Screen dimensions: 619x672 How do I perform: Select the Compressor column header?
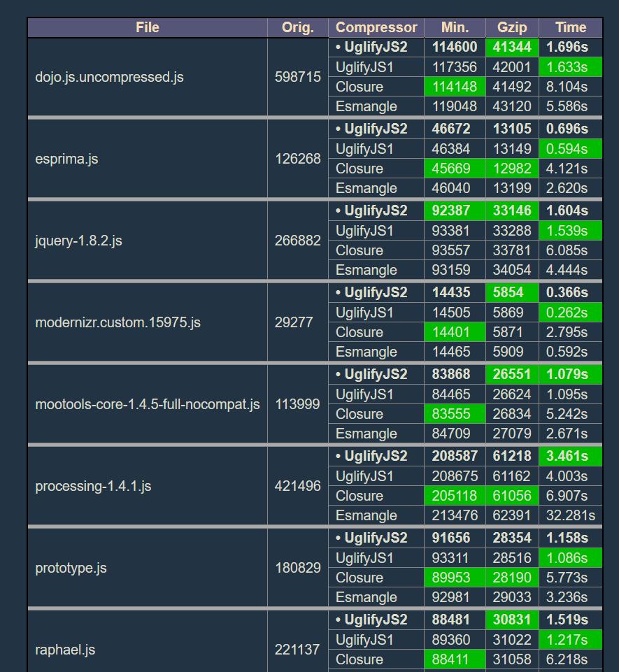click(x=376, y=27)
